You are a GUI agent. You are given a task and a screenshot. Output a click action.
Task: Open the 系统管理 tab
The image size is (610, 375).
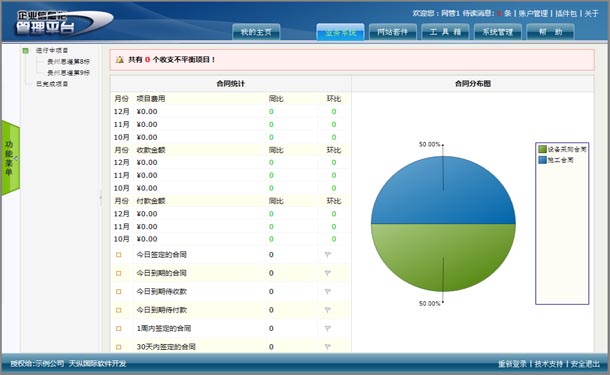click(x=498, y=32)
